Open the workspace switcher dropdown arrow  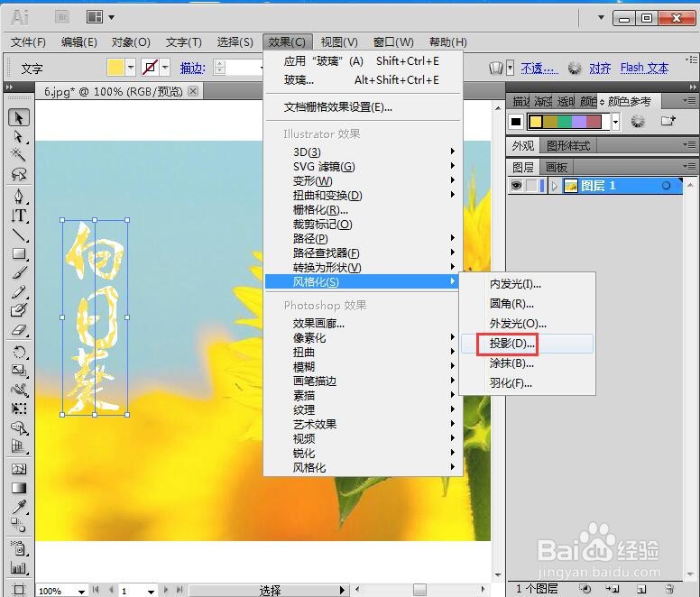(x=601, y=17)
